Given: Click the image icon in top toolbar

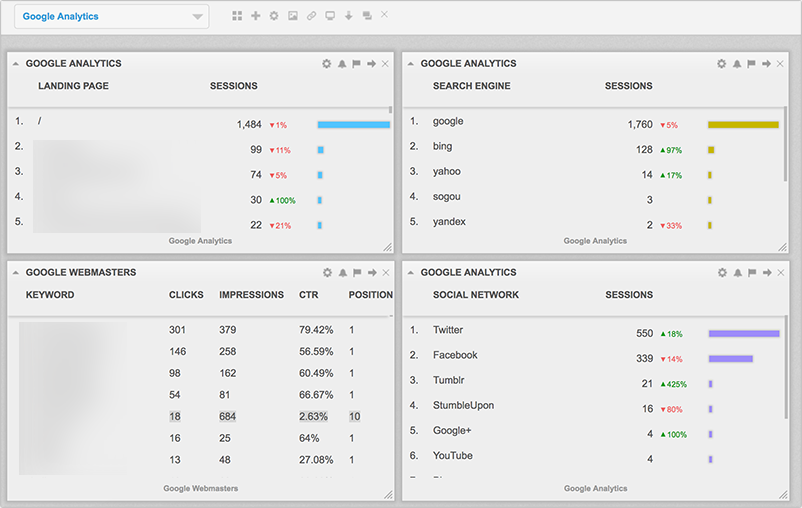Looking at the screenshot, I should click(x=292, y=16).
